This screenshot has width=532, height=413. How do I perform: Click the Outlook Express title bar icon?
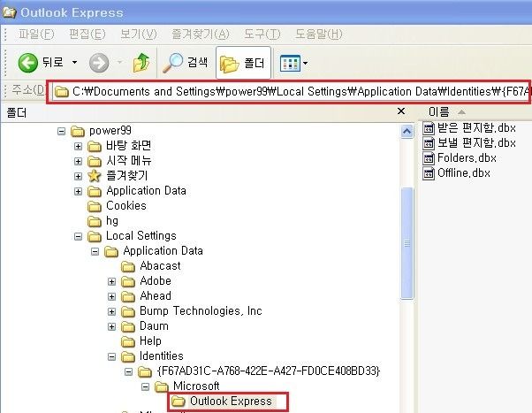click(10, 12)
